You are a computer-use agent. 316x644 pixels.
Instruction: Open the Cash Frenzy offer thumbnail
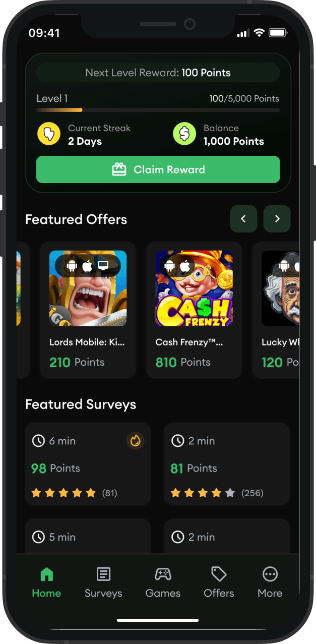click(x=194, y=288)
